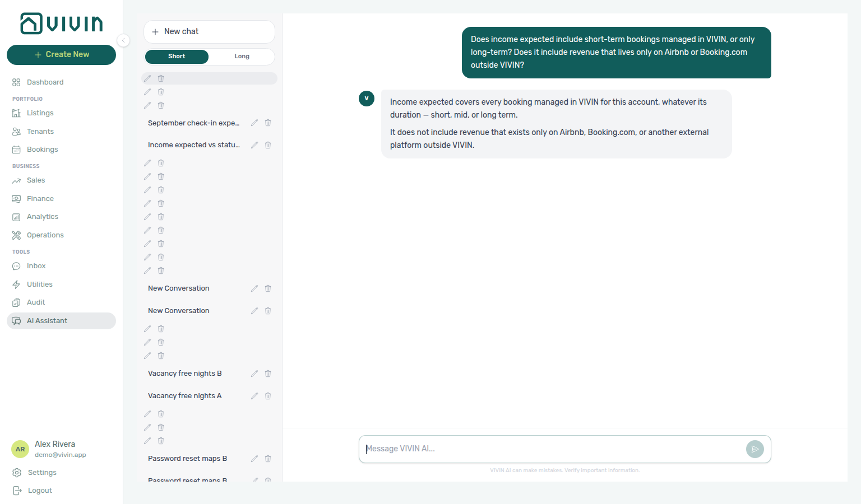This screenshot has width=861, height=504.
Task: Delete the Vacancy free nights B chat
Action: 268,374
